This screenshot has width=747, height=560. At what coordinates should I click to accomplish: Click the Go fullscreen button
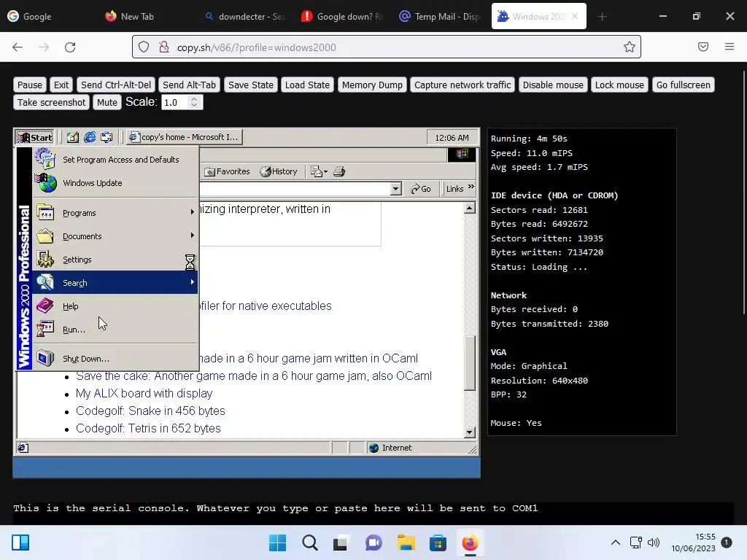tap(683, 85)
